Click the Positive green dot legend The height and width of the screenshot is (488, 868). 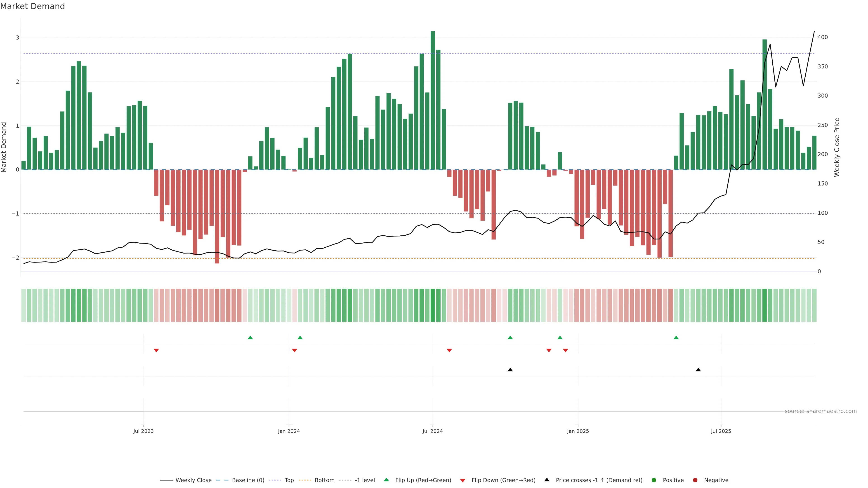(654, 480)
